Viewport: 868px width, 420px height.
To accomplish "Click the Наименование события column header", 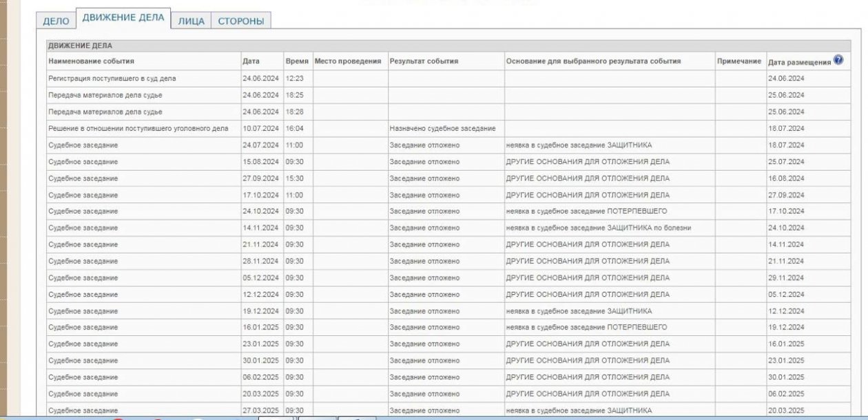I will [x=91, y=62].
